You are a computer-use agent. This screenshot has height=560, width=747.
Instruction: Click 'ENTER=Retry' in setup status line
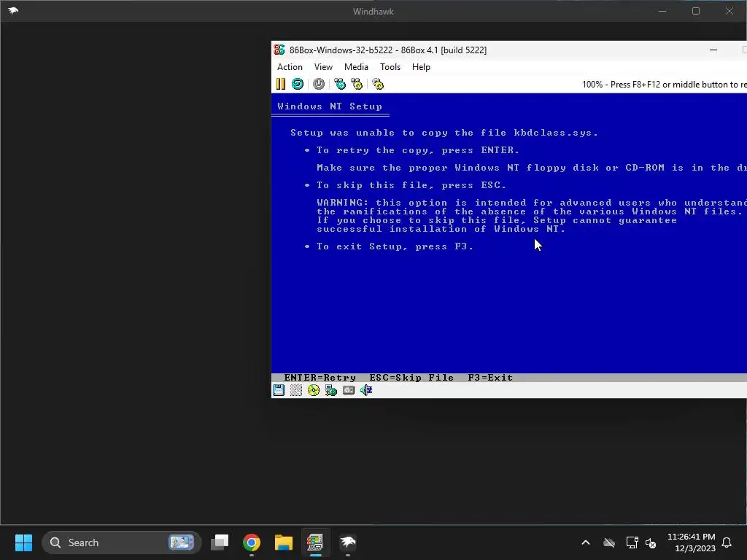[320, 378]
